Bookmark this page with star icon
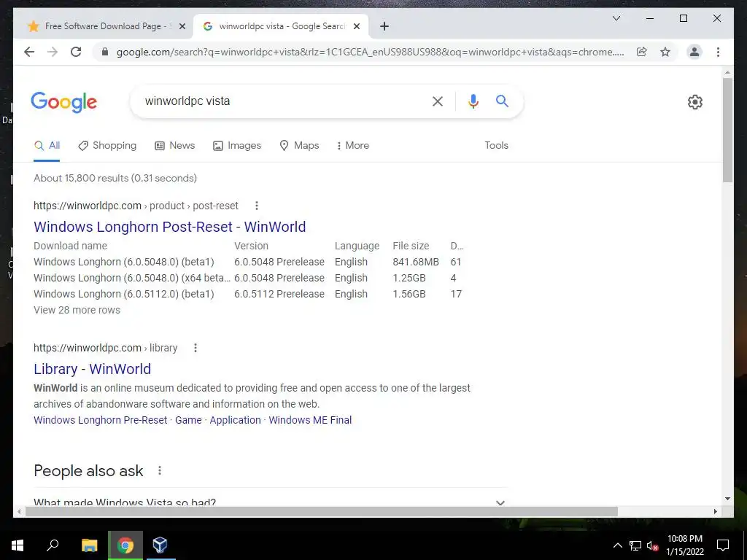 coord(665,52)
